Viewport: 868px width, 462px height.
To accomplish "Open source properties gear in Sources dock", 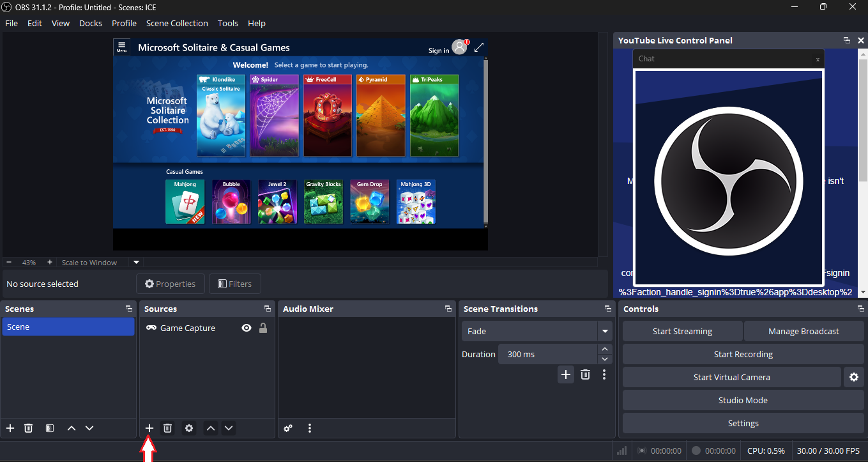I will click(189, 428).
